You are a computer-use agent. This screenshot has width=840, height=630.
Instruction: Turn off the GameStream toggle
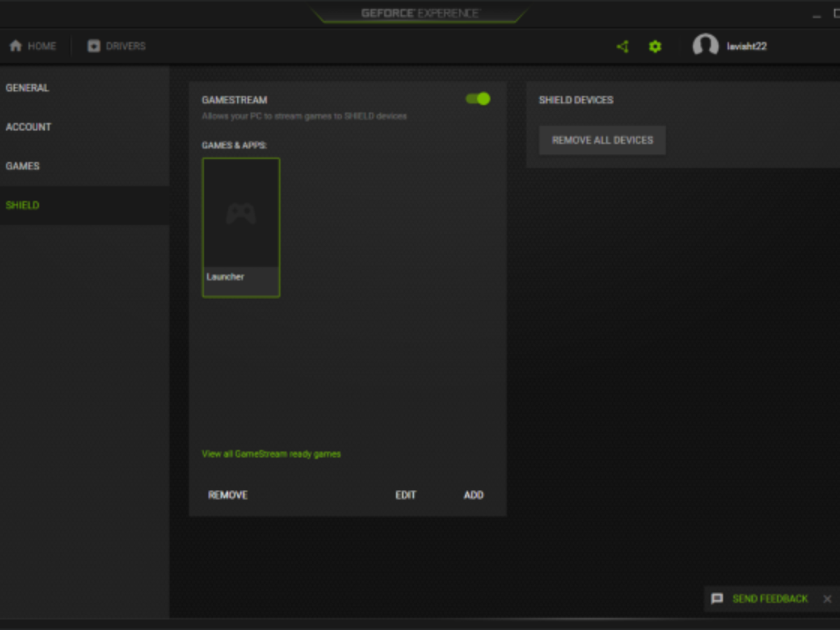coord(478,99)
